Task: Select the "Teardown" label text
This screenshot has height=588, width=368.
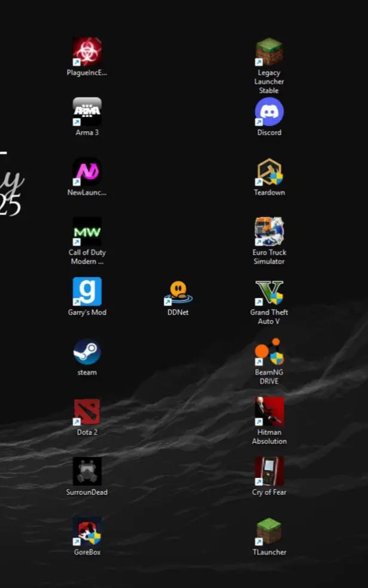Action: click(x=269, y=192)
